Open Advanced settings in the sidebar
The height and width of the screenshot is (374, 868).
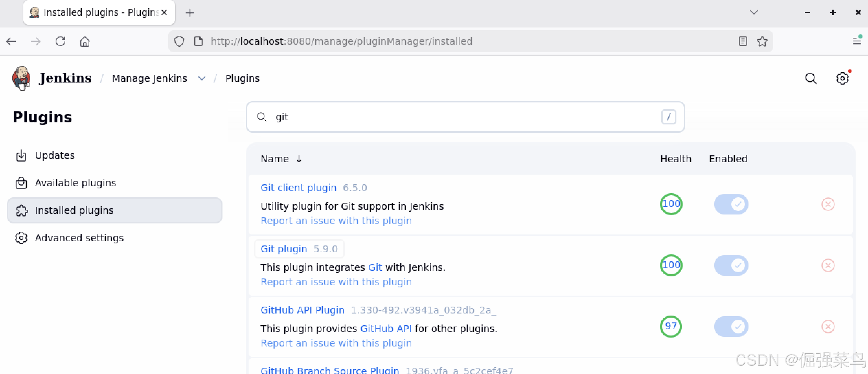(x=79, y=238)
